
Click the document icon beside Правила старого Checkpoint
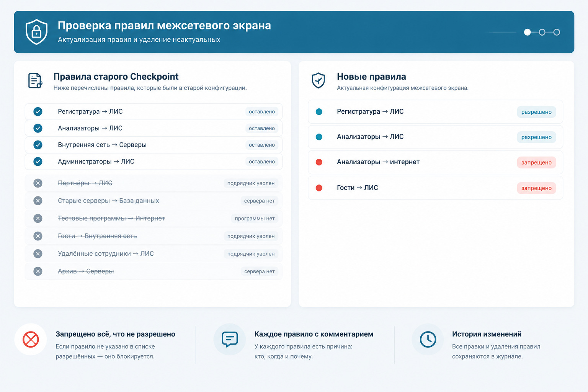click(35, 80)
